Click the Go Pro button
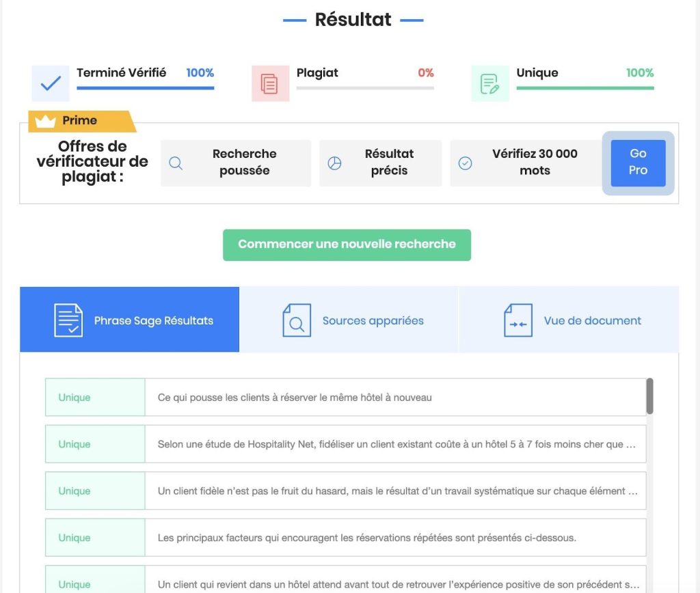The width and height of the screenshot is (700, 593). [x=638, y=163]
